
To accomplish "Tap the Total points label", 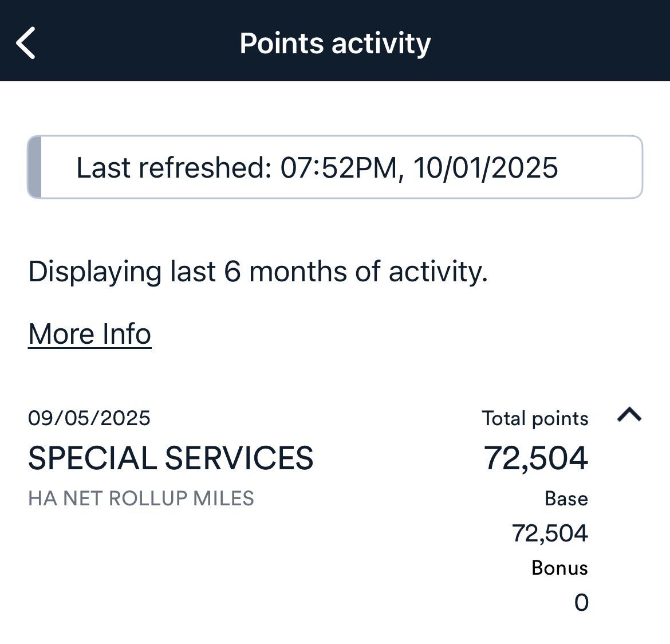I will [x=535, y=419].
